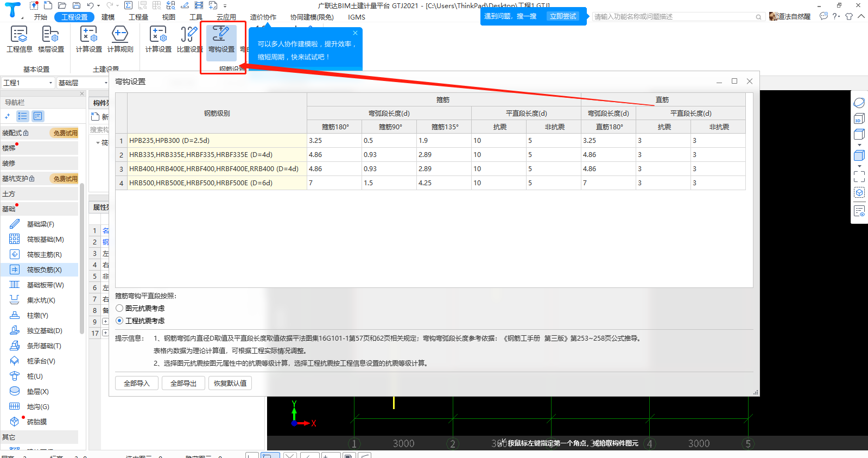
Task: Select 基础梁(F) in the navigation tree
Action: (40, 224)
